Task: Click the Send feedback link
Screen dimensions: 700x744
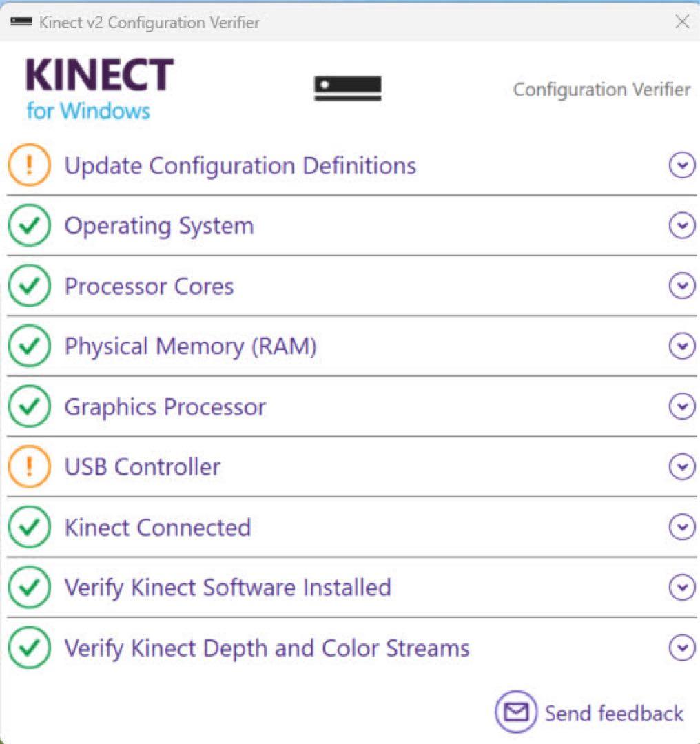Action: point(612,713)
